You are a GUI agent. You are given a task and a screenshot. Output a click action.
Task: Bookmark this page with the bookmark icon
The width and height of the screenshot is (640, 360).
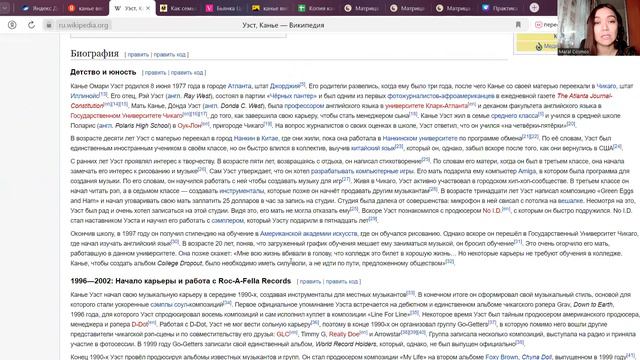pyautogui.click(x=518, y=25)
